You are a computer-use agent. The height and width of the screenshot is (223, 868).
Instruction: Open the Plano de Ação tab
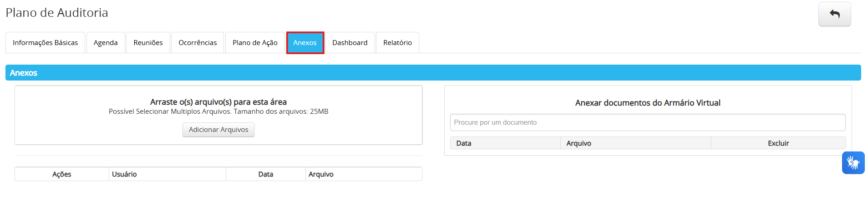coord(255,43)
